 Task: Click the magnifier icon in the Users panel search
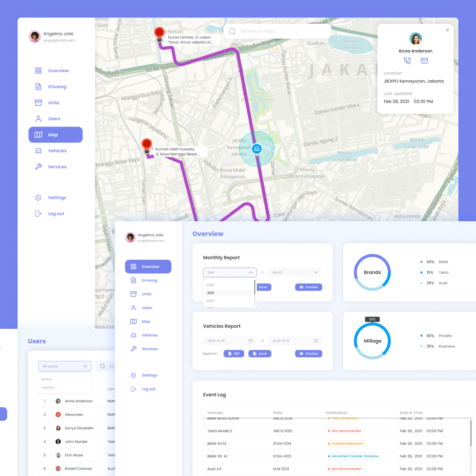pyautogui.click(x=102, y=366)
